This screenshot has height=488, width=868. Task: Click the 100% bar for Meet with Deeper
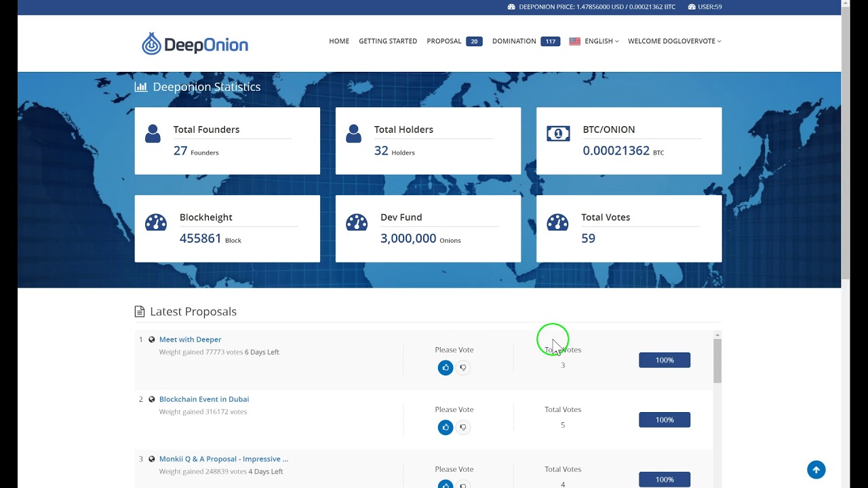click(665, 360)
